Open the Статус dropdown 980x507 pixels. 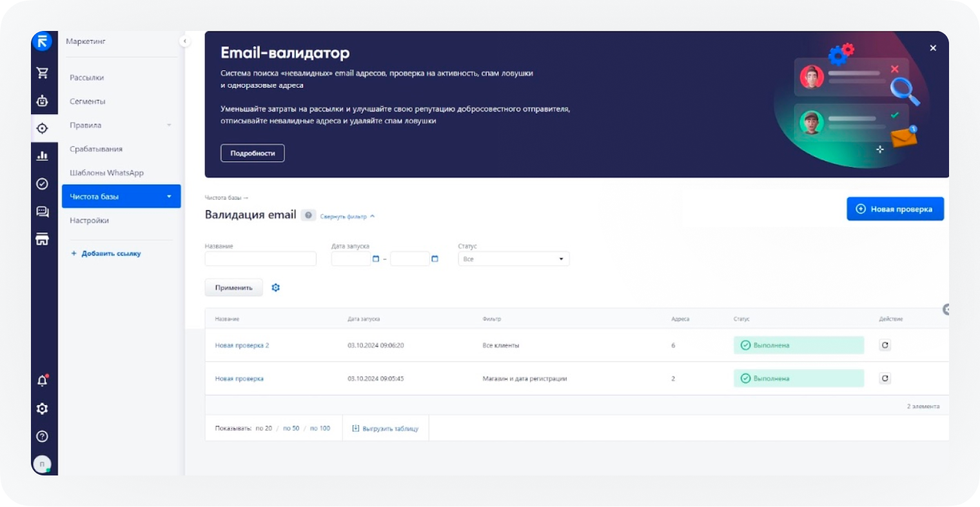(x=514, y=259)
